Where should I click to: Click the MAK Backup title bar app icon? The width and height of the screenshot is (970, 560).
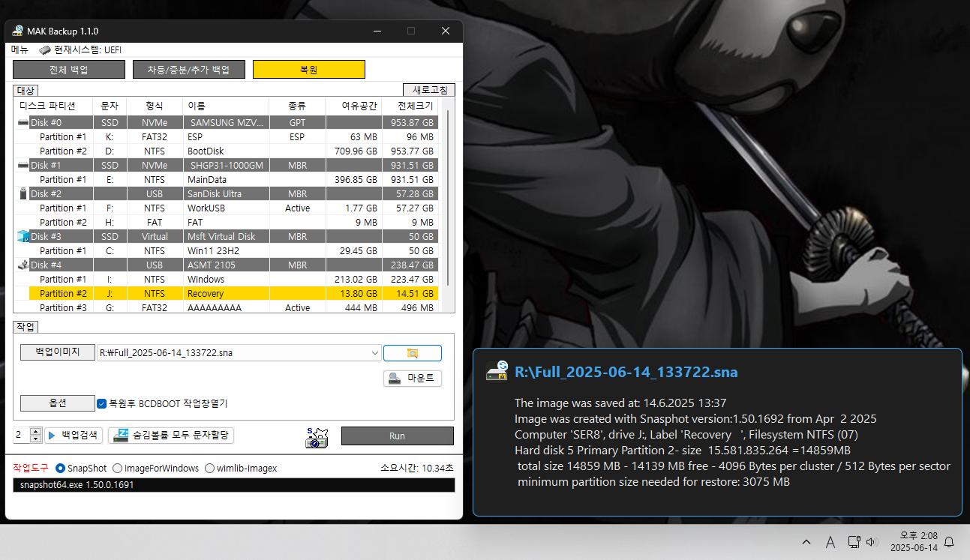tap(17, 31)
